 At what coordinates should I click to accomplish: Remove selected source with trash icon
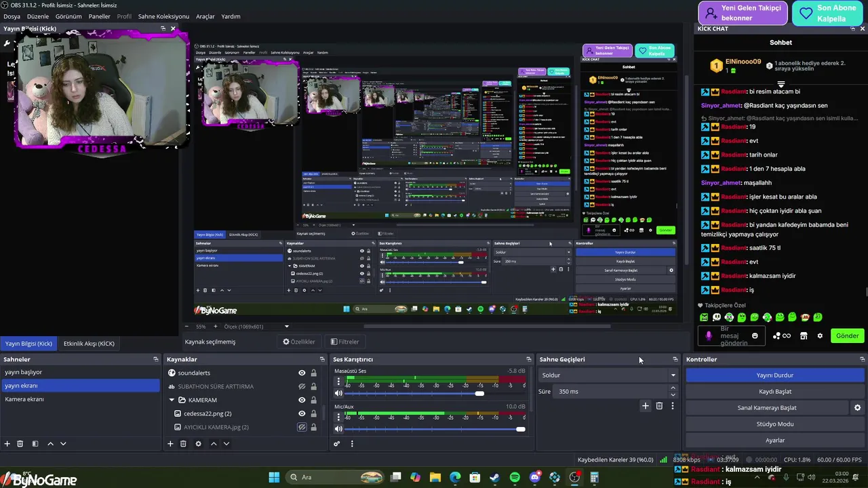(183, 444)
